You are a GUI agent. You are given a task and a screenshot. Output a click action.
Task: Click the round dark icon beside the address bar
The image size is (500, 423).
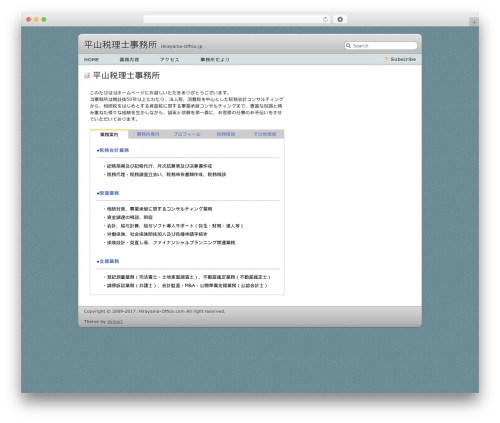340,19
